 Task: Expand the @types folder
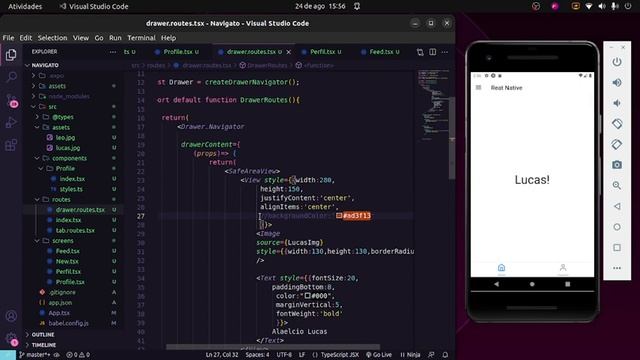tap(38, 117)
